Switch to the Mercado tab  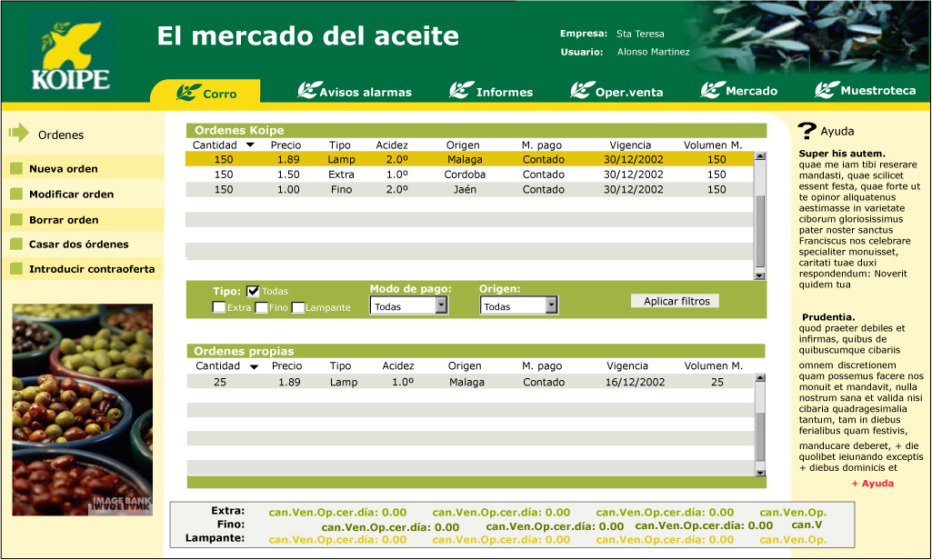[739, 90]
